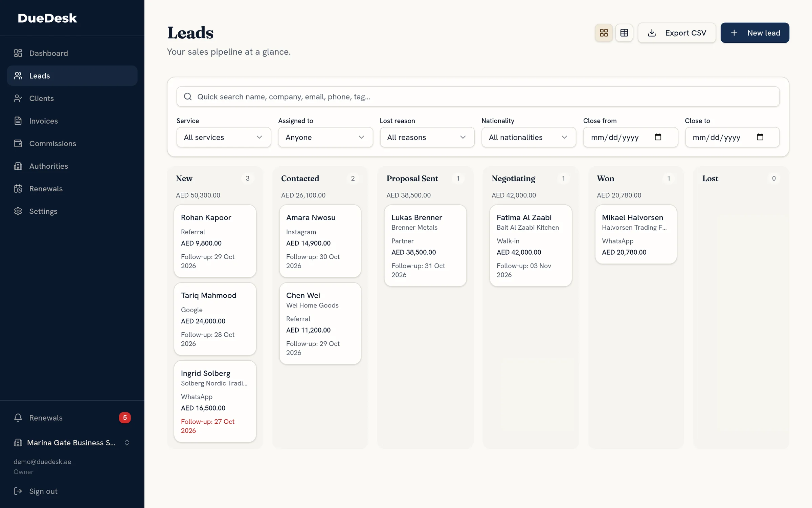Switch to kanban board view icon

604,33
